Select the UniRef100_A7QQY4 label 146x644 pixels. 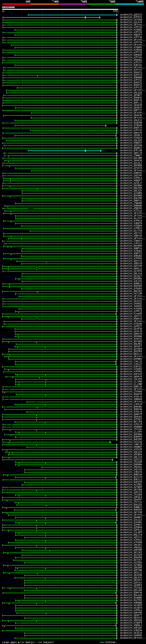tap(131, 138)
